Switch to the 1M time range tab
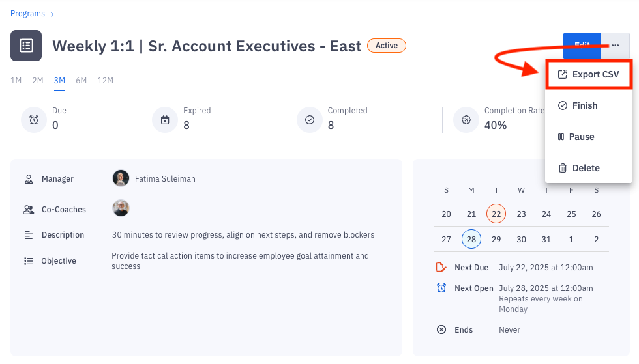Viewport: 639px width, 364px height. click(16, 81)
